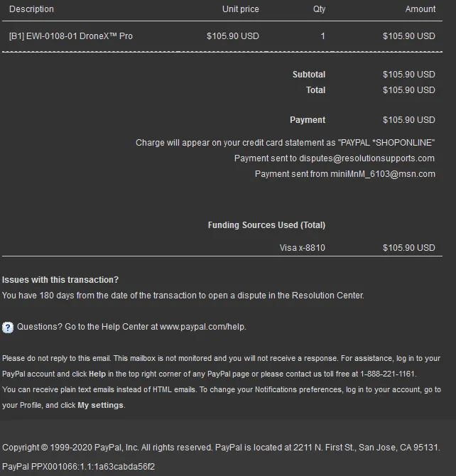Click the bold Help text link
This screenshot has width=456, height=476.
click(x=97, y=374)
